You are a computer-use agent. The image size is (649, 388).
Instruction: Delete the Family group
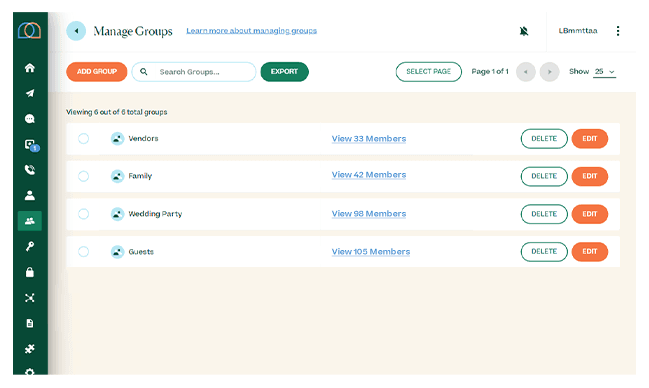[544, 176]
